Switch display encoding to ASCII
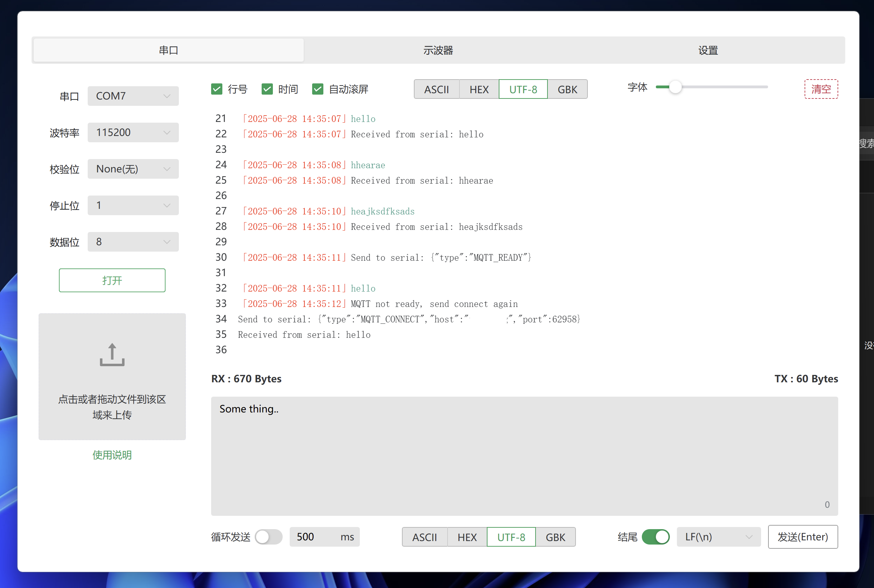This screenshot has width=874, height=588. pyautogui.click(x=436, y=89)
